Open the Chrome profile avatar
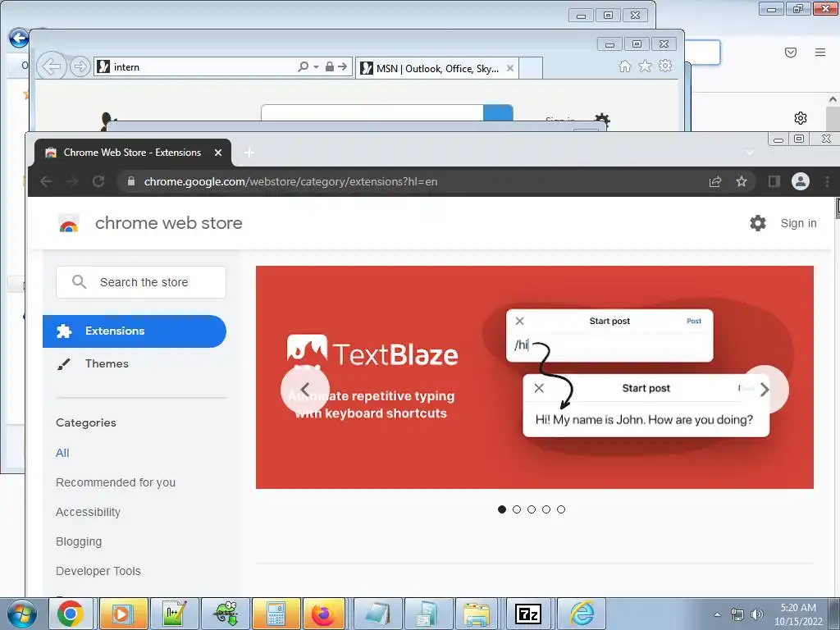Viewport: 840px width, 630px height. (801, 181)
